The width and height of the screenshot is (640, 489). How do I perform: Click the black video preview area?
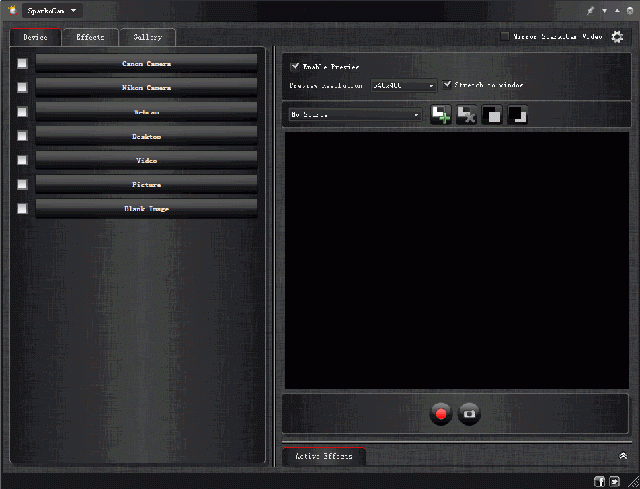[457, 260]
